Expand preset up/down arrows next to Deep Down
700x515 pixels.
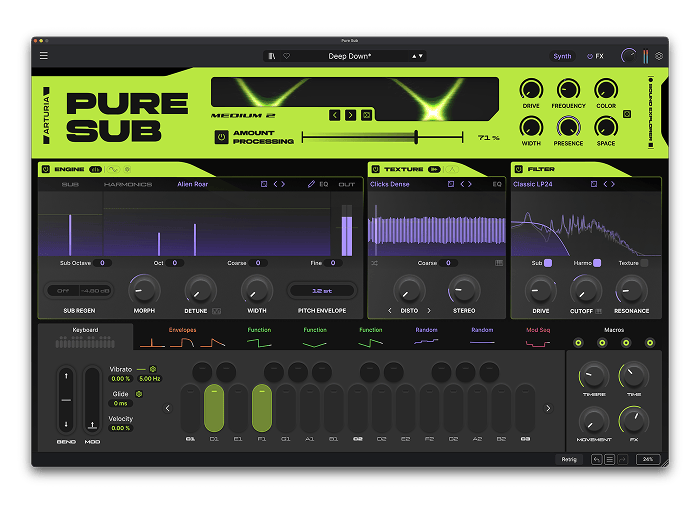417,56
